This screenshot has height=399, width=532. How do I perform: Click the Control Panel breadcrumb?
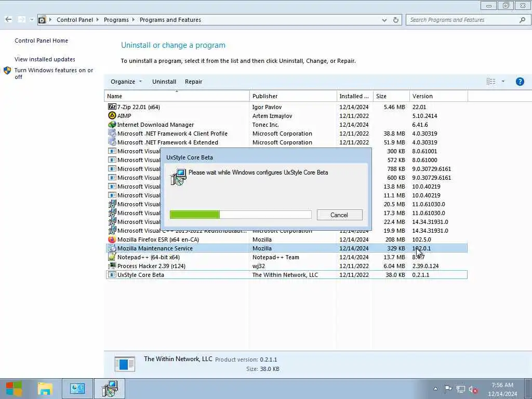(x=75, y=20)
